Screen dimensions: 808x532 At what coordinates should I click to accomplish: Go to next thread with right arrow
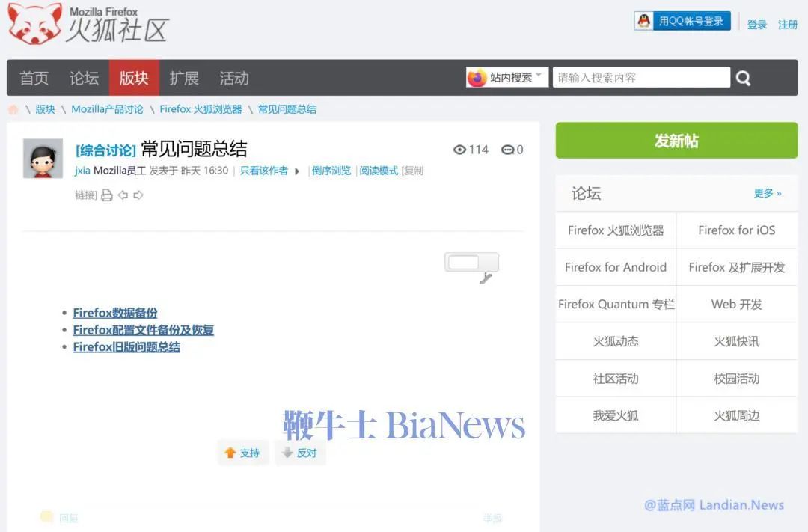[x=138, y=195]
